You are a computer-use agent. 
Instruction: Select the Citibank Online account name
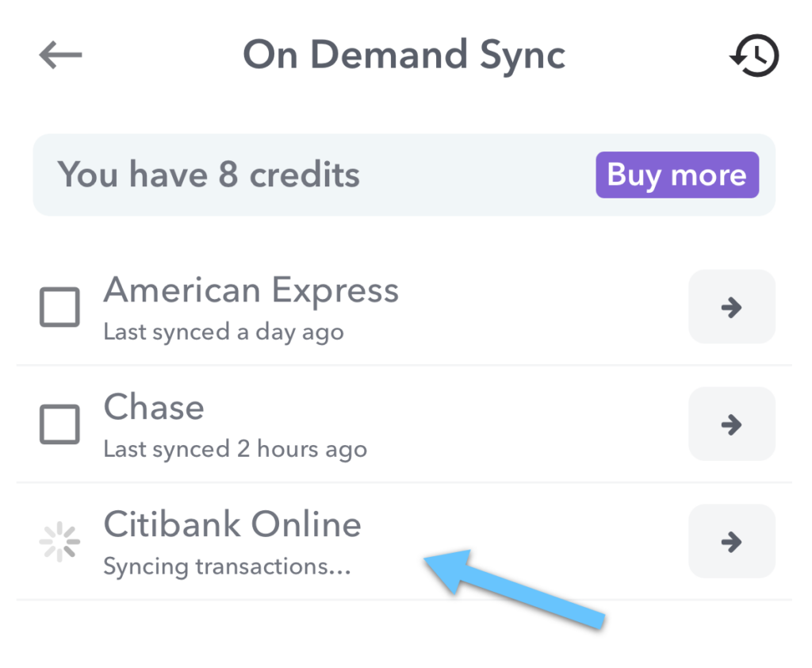click(232, 524)
